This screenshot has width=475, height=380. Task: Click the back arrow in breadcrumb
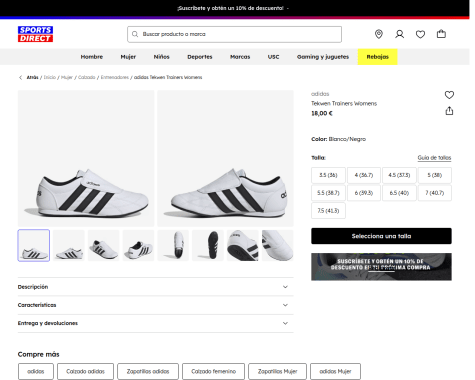click(x=20, y=77)
